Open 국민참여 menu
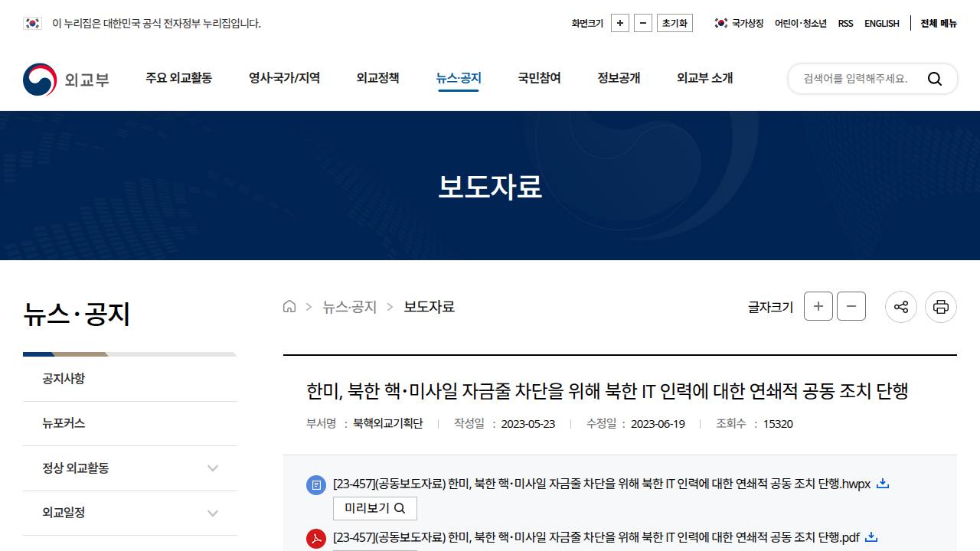This screenshot has width=980, height=551. [539, 78]
